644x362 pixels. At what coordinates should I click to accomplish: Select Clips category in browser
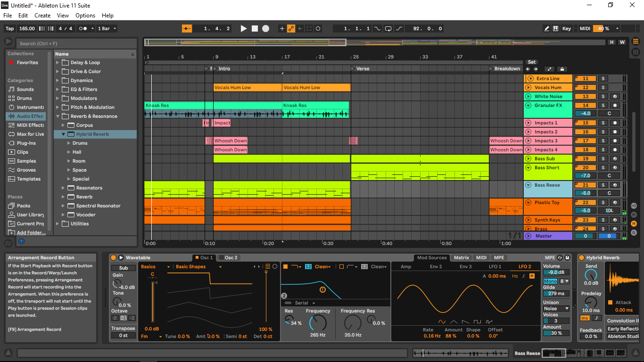click(x=23, y=152)
